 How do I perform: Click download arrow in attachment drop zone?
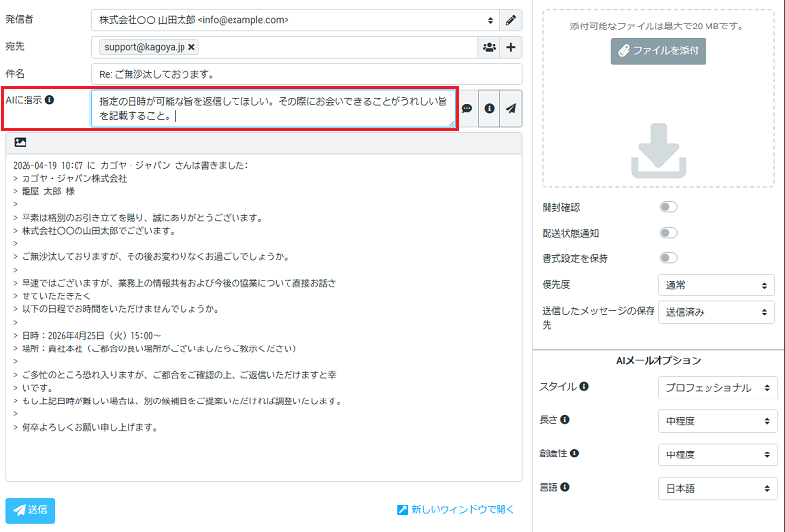point(658,150)
